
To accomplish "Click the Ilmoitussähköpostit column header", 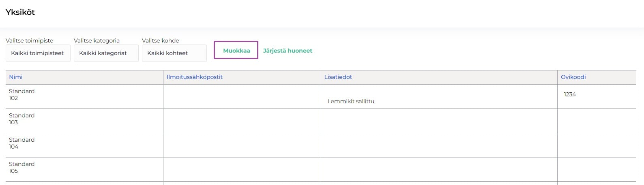I will [195, 77].
